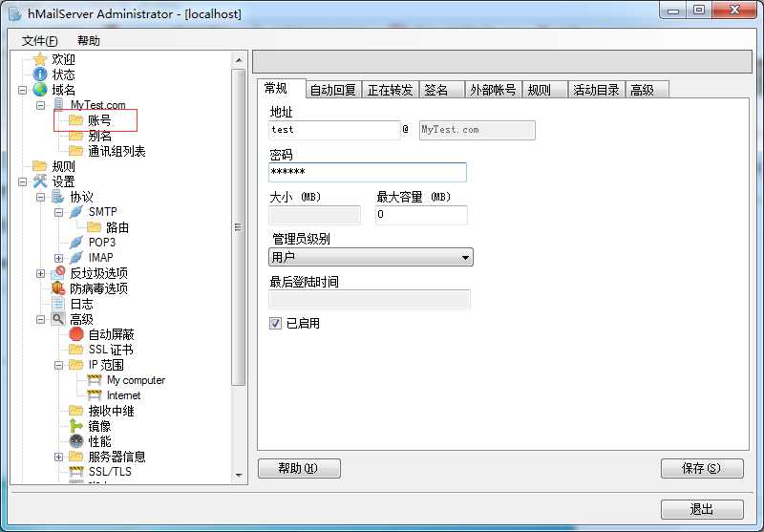Image resolution: width=764 pixels, height=532 pixels.
Task: Click the magnifier icon beside 高级 in the tree
Action: point(58,319)
